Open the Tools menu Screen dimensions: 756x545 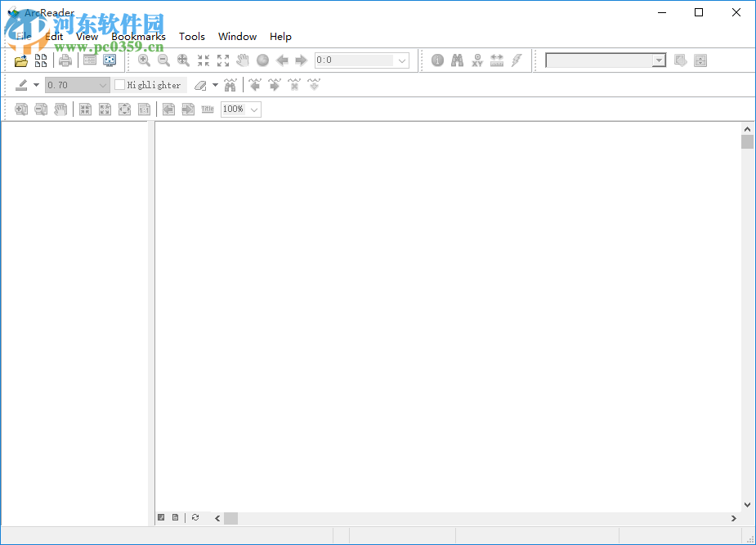(x=192, y=36)
